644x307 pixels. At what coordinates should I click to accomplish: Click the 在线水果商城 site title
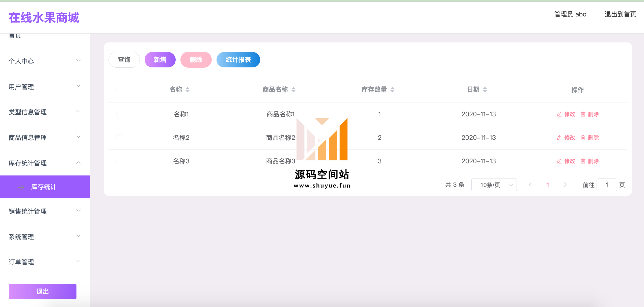click(44, 18)
